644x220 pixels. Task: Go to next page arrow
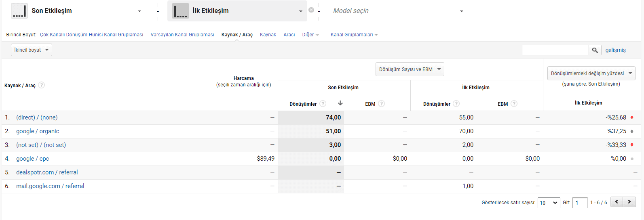coord(629,202)
